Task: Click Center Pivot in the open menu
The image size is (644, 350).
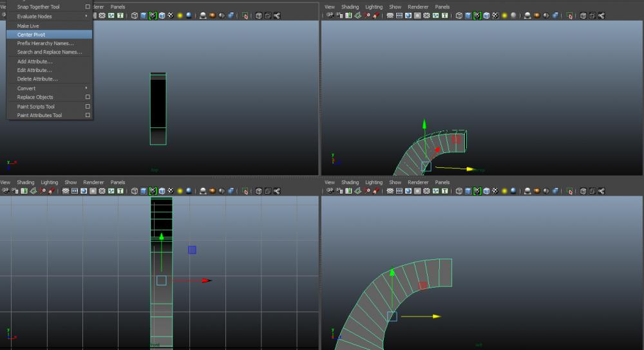Action: pyautogui.click(x=31, y=34)
